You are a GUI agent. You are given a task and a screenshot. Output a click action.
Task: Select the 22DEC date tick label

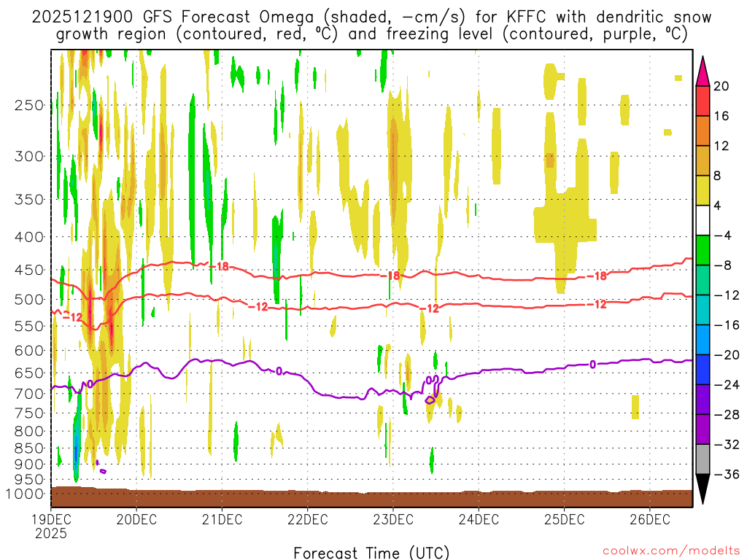(308, 519)
